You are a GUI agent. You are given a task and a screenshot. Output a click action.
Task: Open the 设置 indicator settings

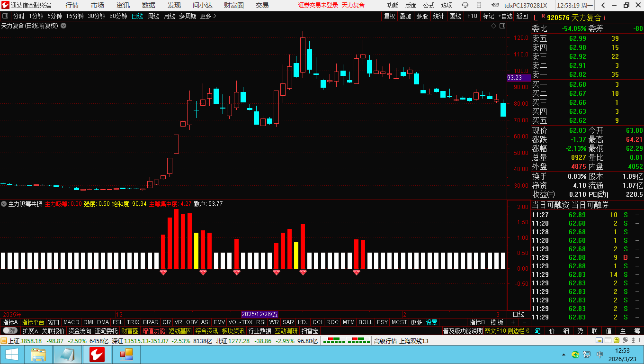point(432,322)
